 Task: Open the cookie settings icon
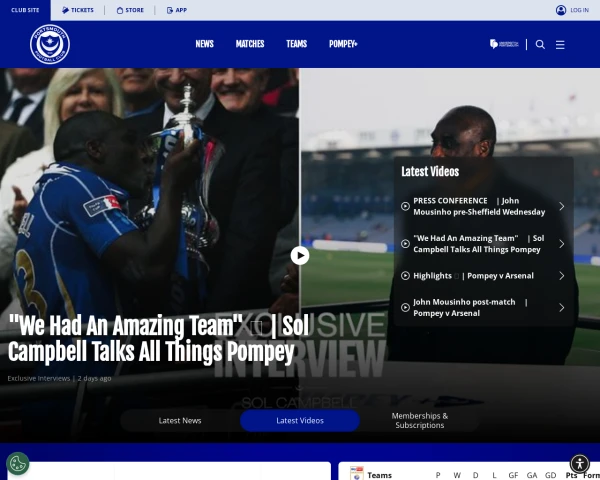click(x=18, y=464)
